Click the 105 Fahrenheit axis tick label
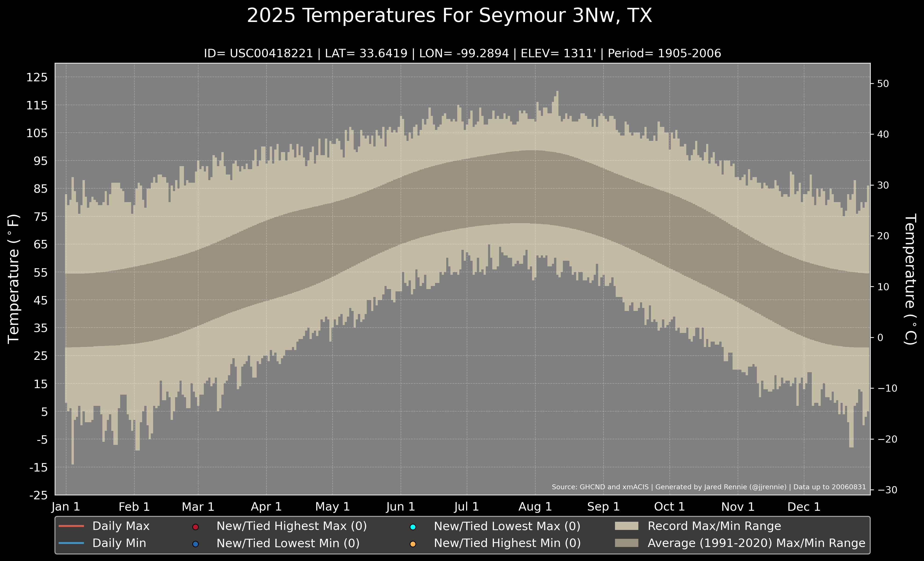Image resolution: width=924 pixels, height=561 pixels. [x=37, y=133]
